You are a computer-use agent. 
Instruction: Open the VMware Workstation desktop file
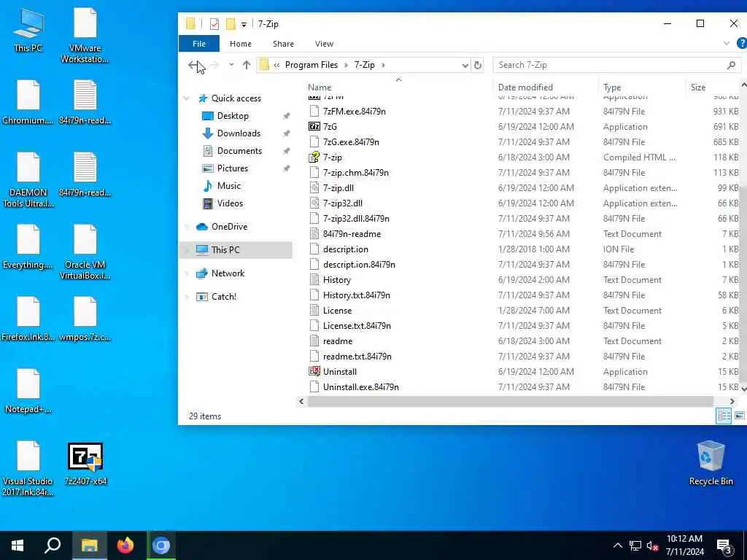[x=85, y=36]
